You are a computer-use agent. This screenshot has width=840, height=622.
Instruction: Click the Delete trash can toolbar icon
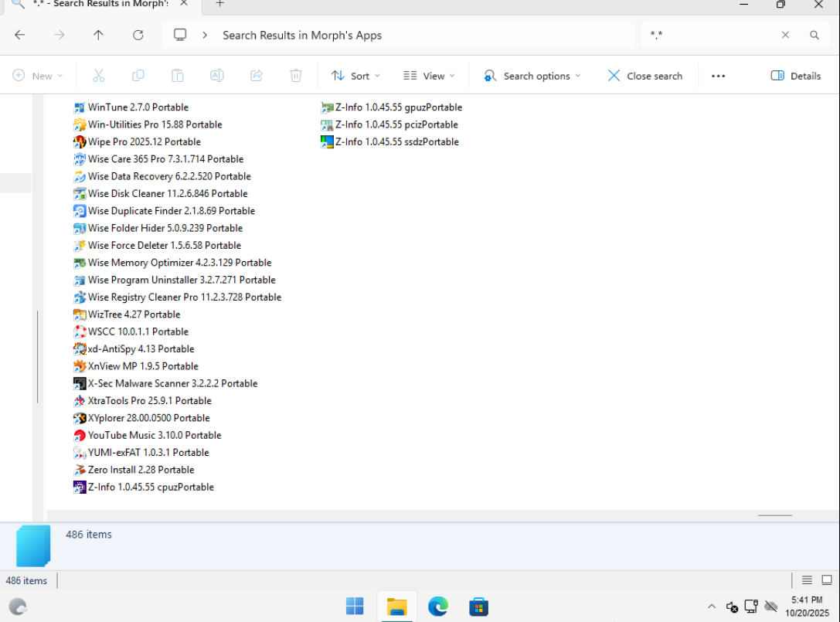(296, 76)
